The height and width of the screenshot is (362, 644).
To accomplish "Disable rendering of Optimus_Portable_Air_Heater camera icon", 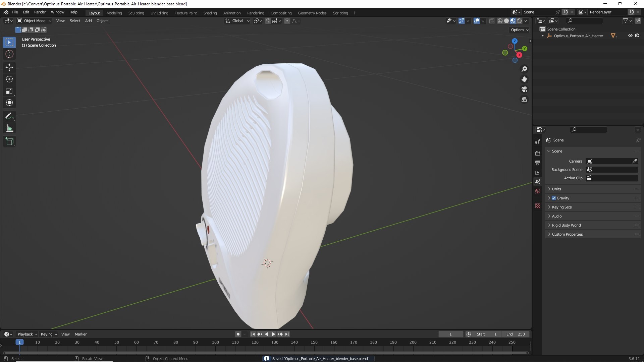I will (637, 36).
